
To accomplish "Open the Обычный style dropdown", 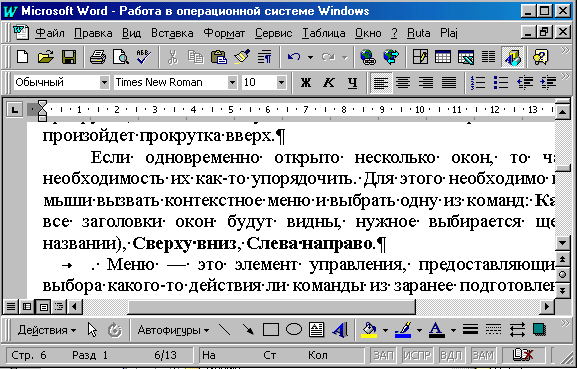I will click(105, 82).
